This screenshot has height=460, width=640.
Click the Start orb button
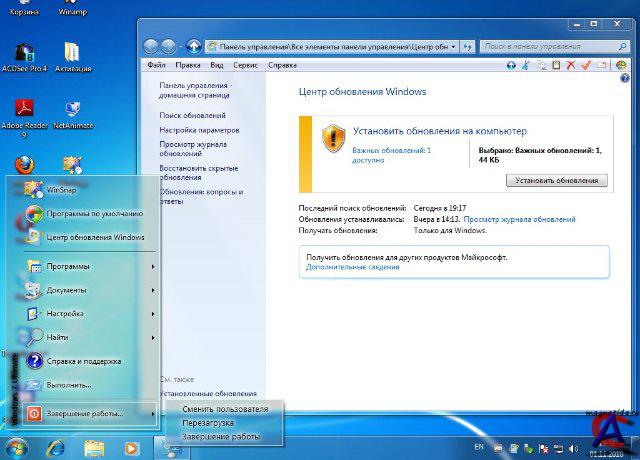tap(17, 447)
